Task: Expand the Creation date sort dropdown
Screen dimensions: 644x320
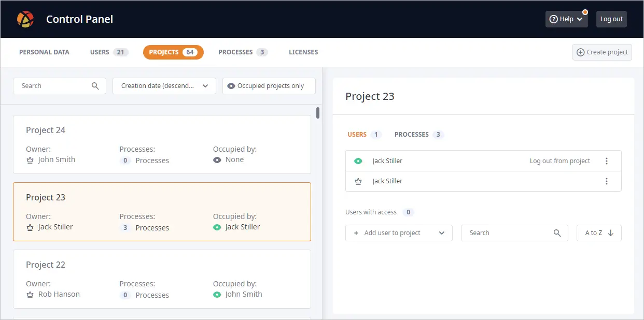Action: coord(164,86)
